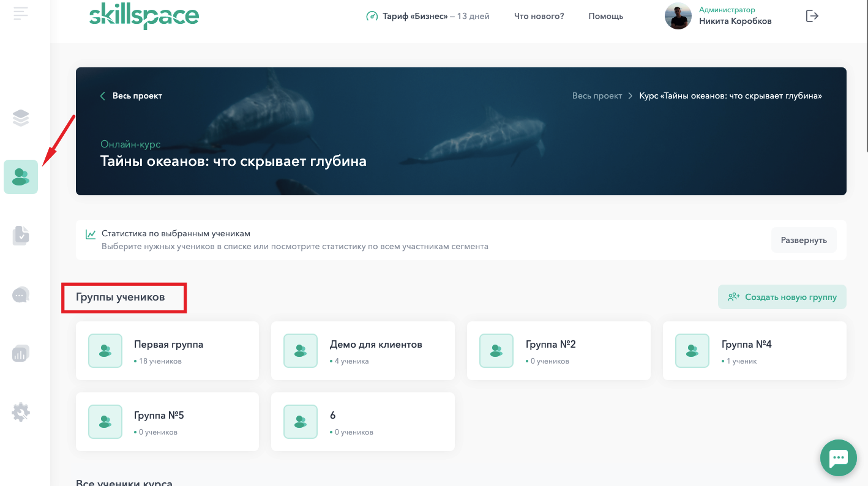This screenshot has height=486, width=868.
Task: Open the Группа №4 group name
Action: click(x=747, y=344)
